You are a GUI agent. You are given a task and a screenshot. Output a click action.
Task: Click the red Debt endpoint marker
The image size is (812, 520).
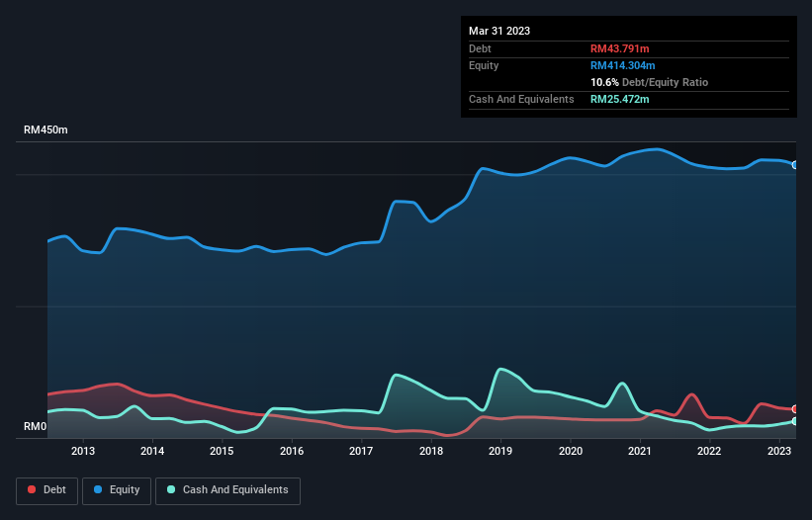click(x=795, y=409)
